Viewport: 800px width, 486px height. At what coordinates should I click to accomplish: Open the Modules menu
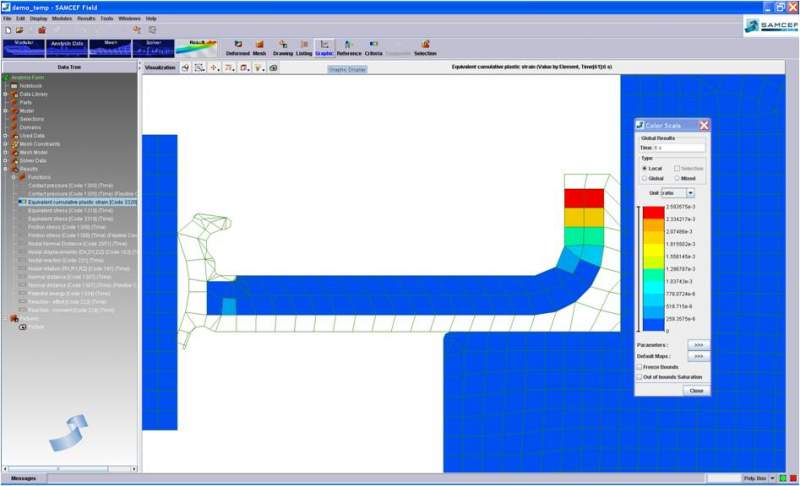tap(62, 18)
